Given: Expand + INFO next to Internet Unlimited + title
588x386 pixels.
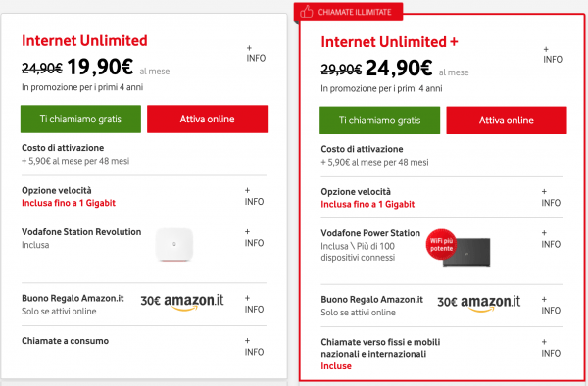Looking at the screenshot, I should (x=553, y=55).
